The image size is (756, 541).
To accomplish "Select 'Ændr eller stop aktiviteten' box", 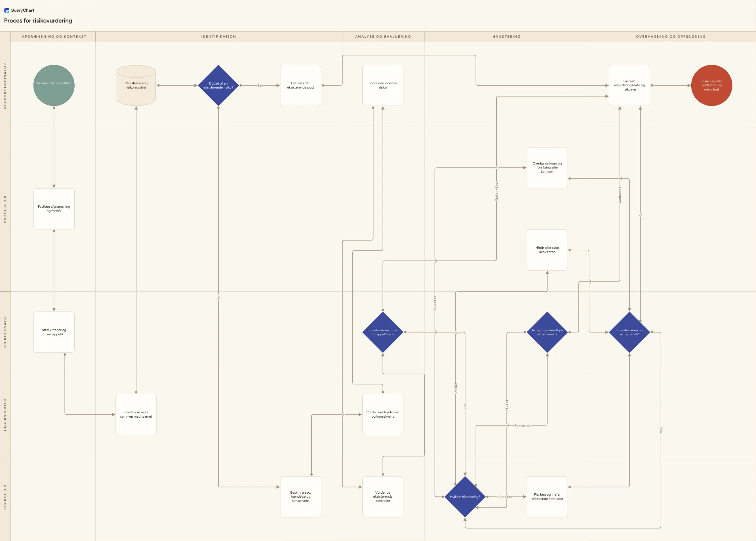I will (547, 250).
